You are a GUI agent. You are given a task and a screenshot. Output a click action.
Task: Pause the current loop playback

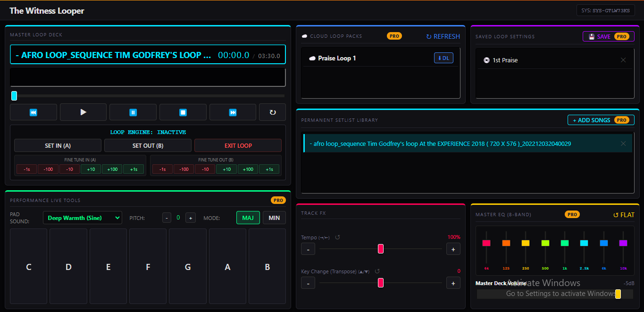[x=133, y=112]
